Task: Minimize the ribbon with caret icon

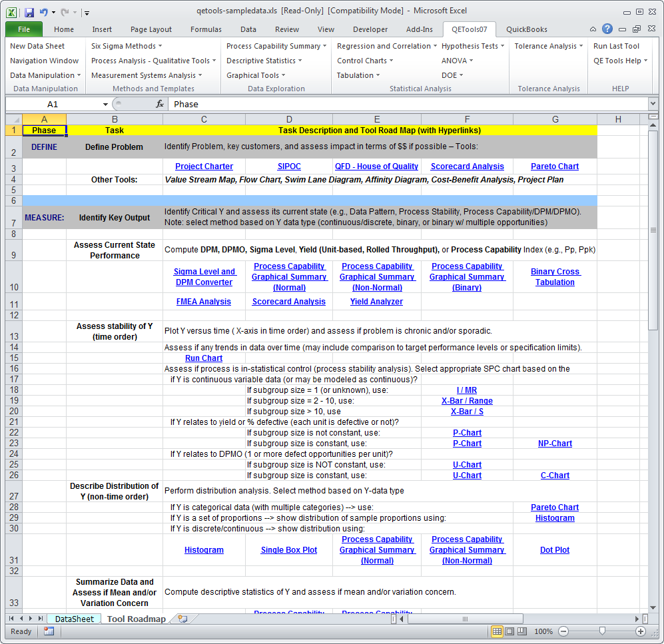Action: click(x=593, y=29)
